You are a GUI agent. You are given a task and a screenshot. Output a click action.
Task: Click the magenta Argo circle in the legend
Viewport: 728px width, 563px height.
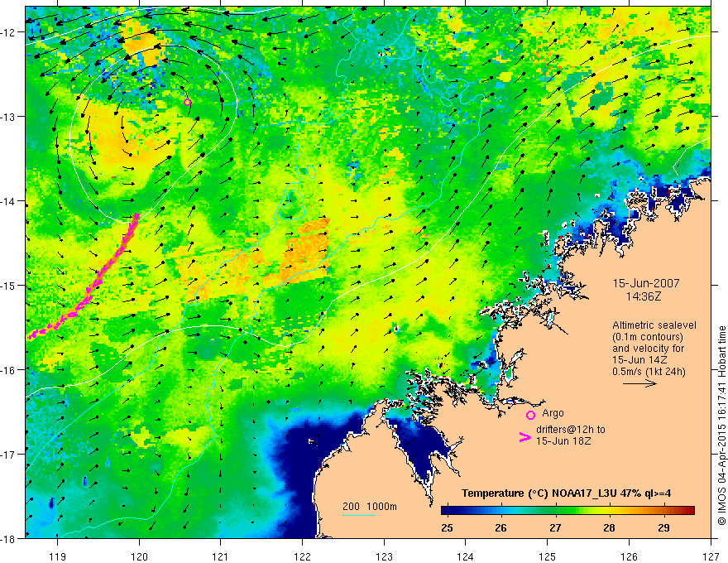[x=530, y=415]
